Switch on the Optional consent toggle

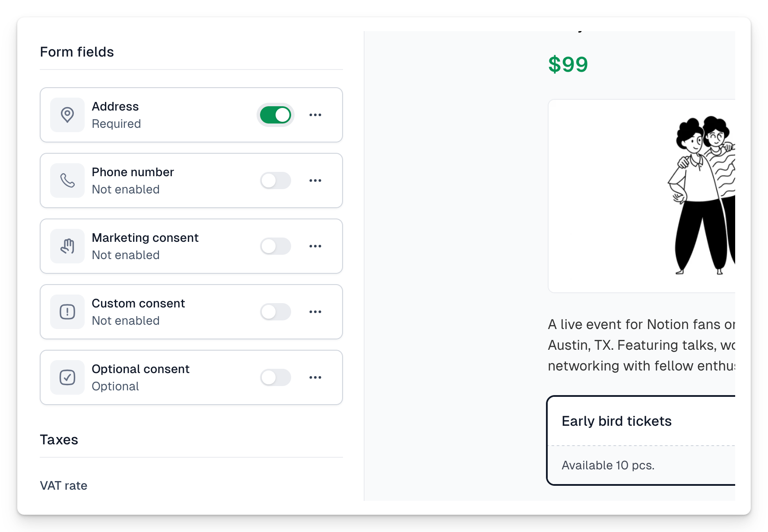tap(276, 377)
